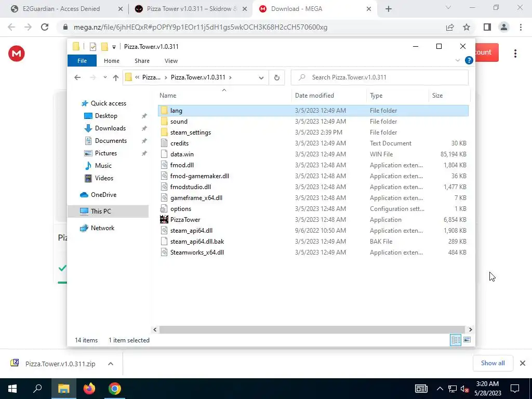
Task: Open the lang folder icon
Action: click(164, 111)
